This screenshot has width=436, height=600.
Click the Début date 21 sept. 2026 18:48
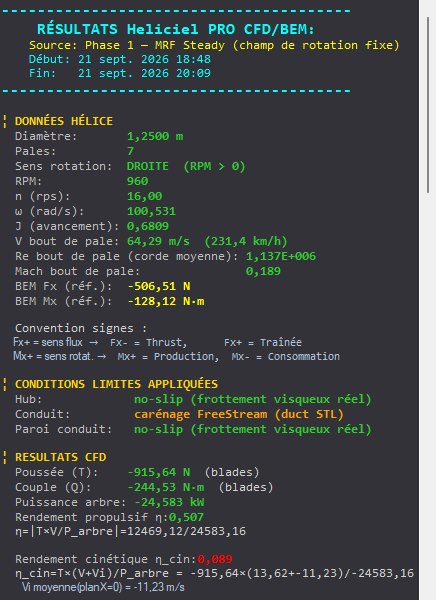click(x=144, y=59)
